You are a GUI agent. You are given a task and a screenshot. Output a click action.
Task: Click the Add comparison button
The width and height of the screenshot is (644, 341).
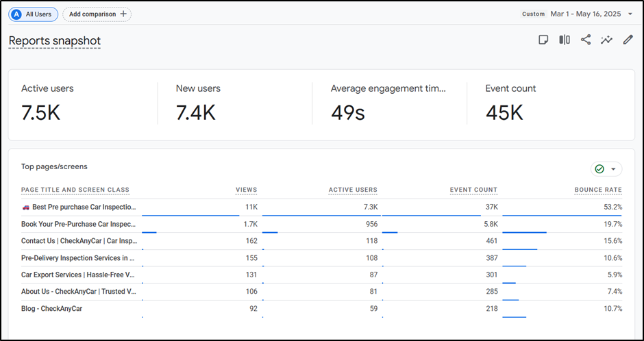pyautogui.click(x=97, y=14)
